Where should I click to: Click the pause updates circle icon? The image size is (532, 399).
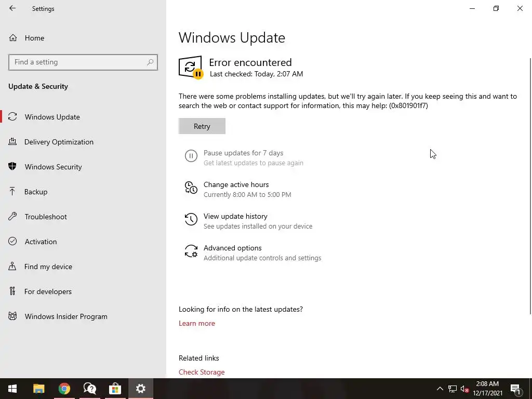(x=191, y=156)
